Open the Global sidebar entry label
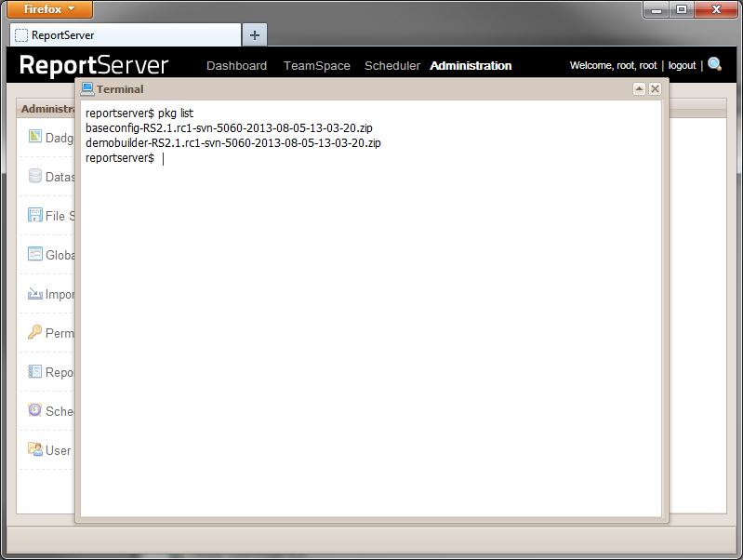The image size is (743, 560). pos(60,255)
